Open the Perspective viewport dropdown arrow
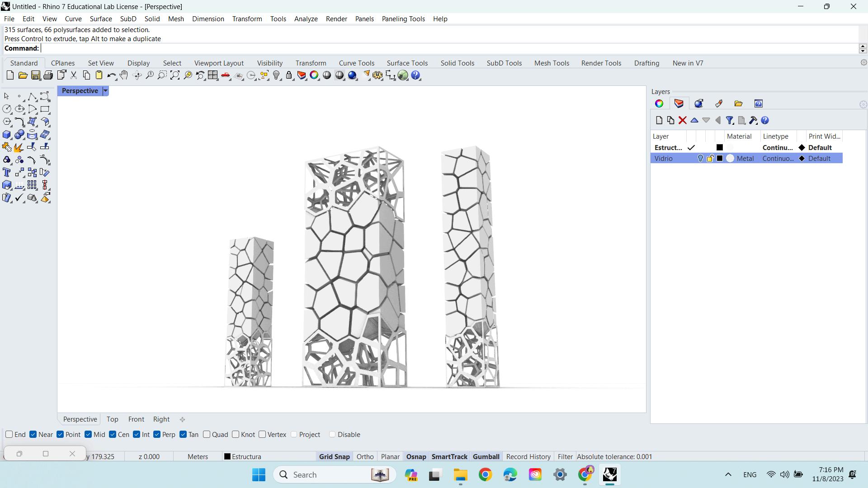 coord(105,91)
